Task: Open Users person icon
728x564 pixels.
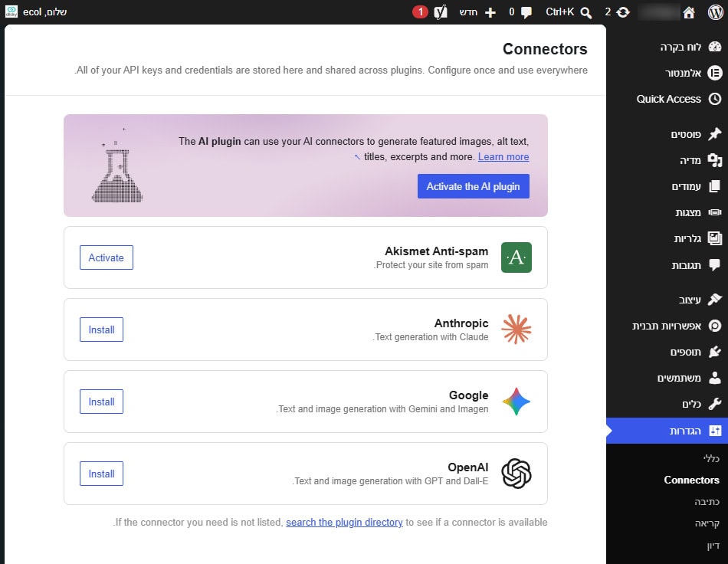Action: (x=715, y=378)
